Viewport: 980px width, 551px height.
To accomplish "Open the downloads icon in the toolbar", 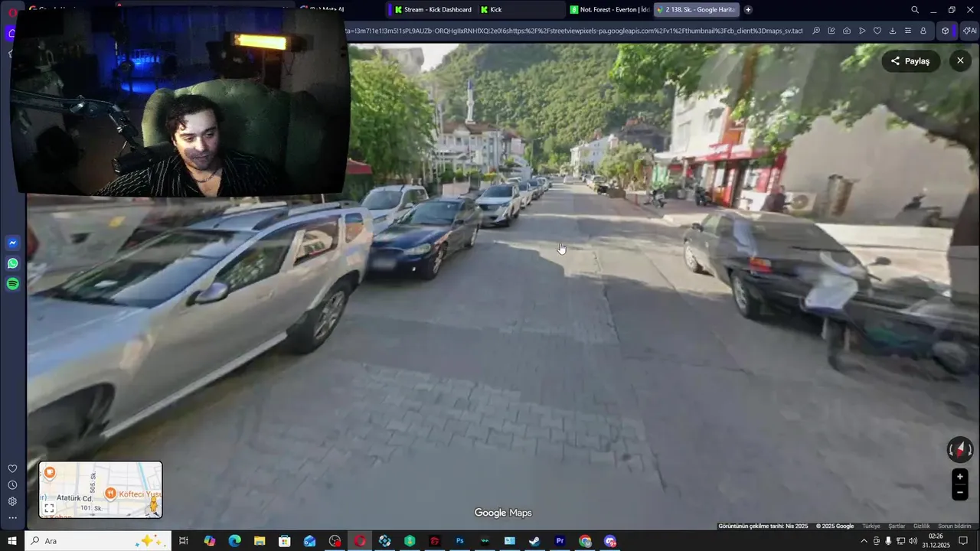I will [x=893, y=31].
